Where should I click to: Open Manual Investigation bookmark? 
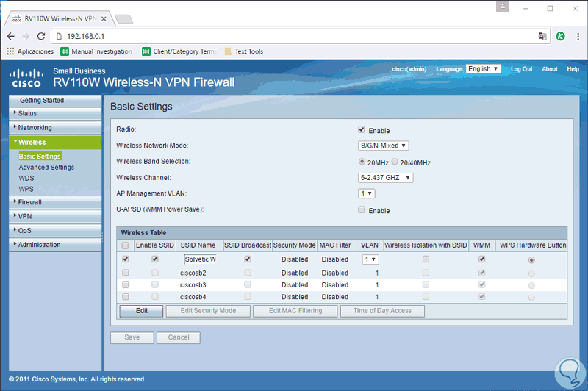point(96,51)
